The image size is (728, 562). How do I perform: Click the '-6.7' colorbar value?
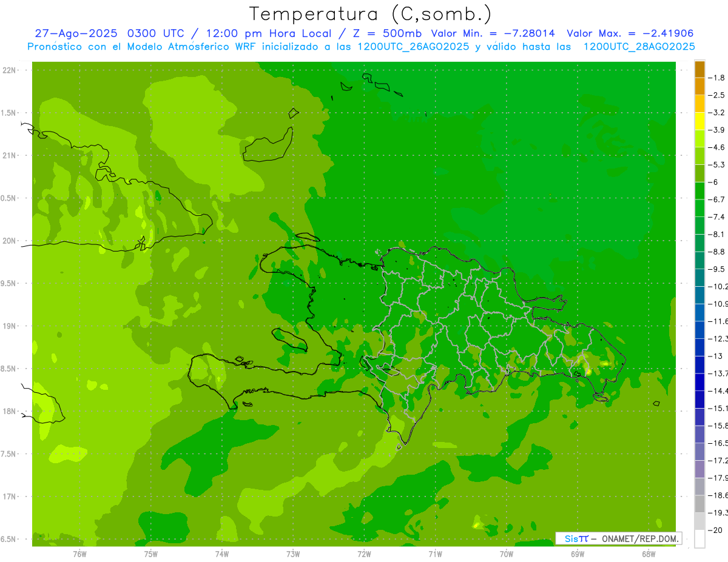716,199
